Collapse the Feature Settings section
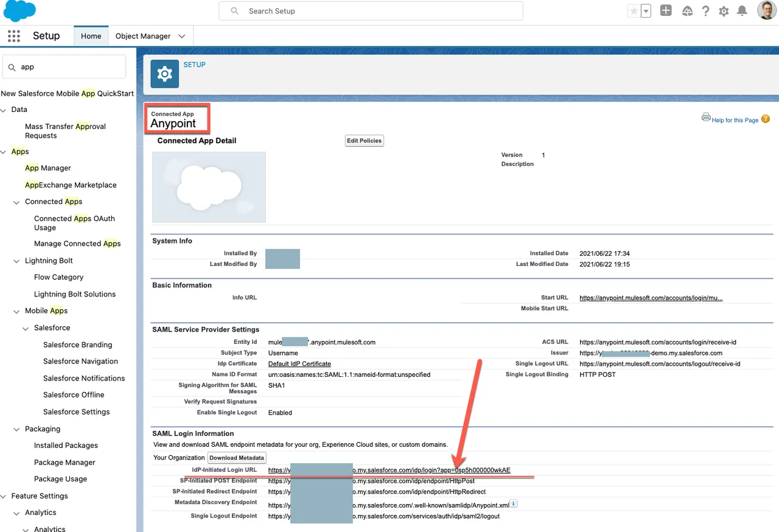The width and height of the screenshot is (779, 532). (x=4, y=496)
